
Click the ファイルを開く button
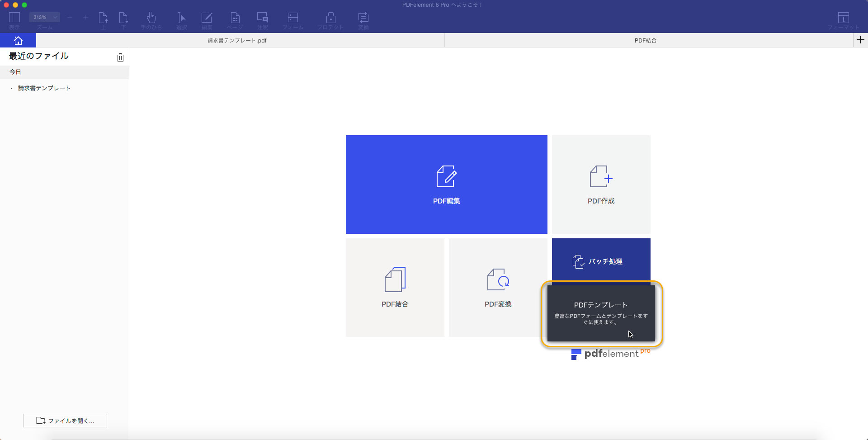point(65,421)
